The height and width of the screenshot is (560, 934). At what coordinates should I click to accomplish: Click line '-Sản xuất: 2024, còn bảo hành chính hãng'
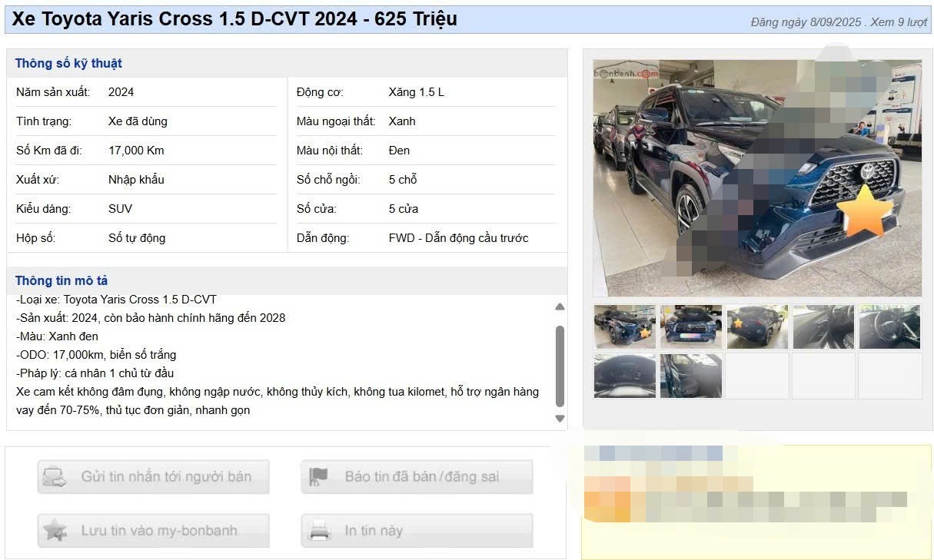point(151,318)
